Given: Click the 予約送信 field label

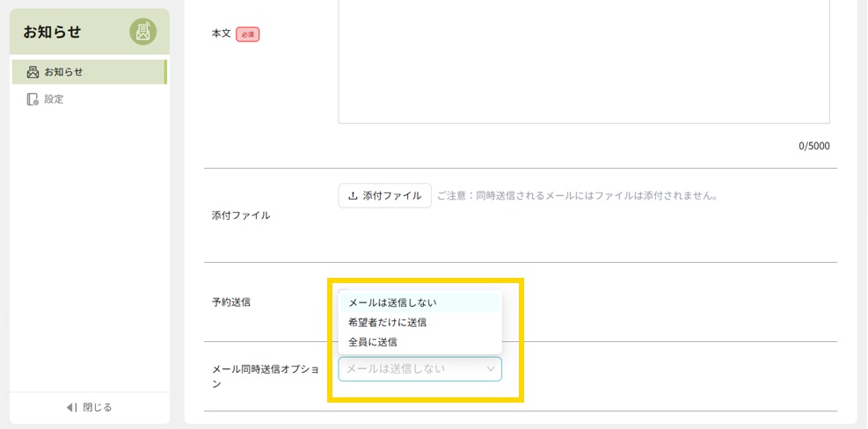Looking at the screenshot, I should click(231, 302).
